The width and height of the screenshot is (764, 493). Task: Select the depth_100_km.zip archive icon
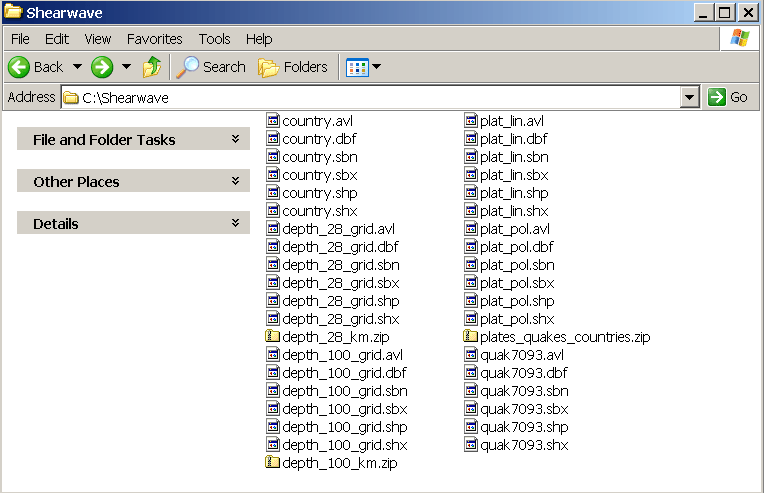(272, 462)
